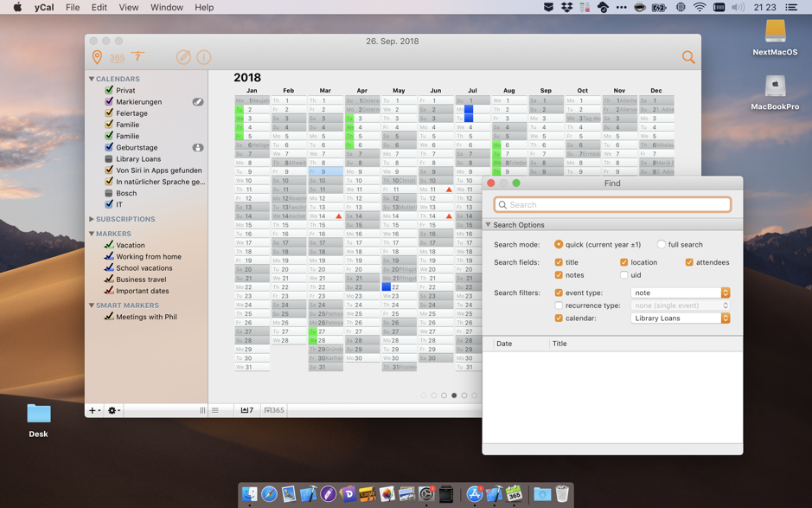Click the + button to add a calendar
This screenshot has width=812, height=508.
pyautogui.click(x=92, y=410)
